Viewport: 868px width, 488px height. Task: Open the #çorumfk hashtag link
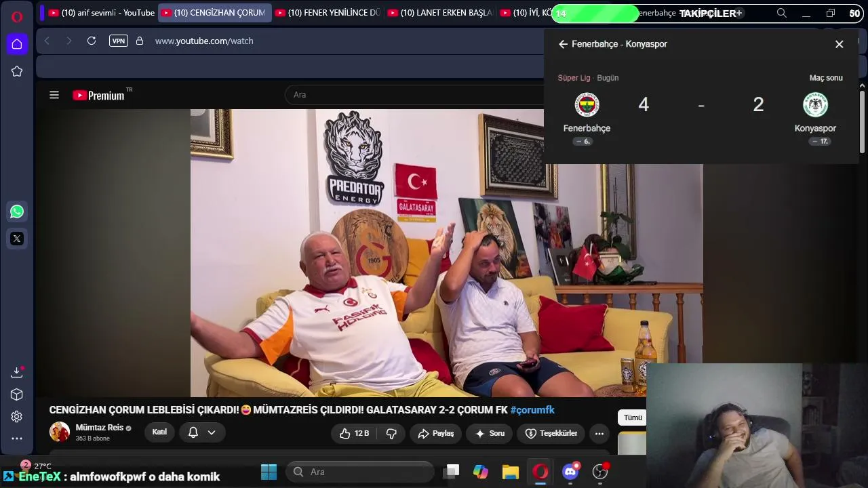click(x=532, y=410)
